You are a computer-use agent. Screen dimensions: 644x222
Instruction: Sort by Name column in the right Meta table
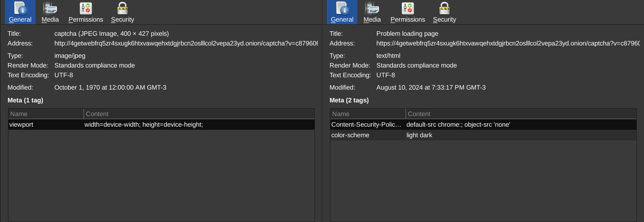click(368, 114)
